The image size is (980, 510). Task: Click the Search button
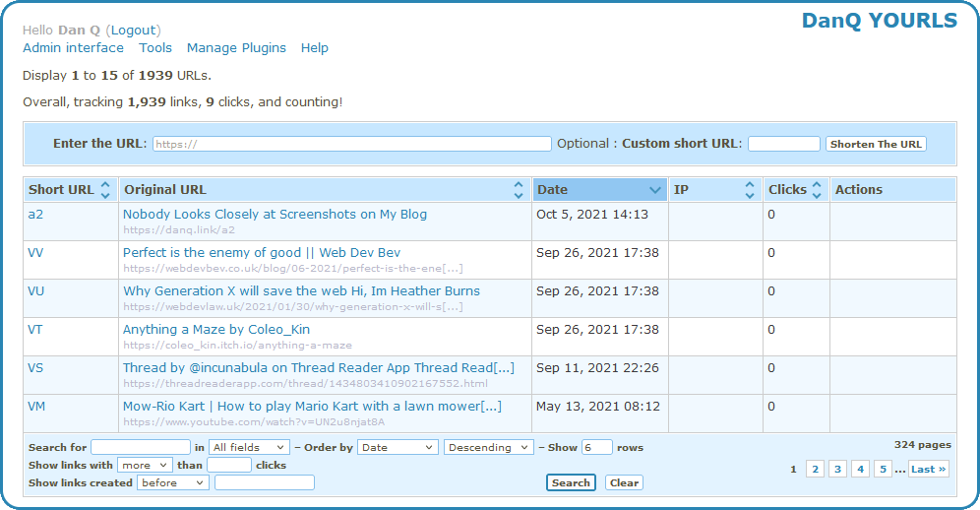point(571,482)
